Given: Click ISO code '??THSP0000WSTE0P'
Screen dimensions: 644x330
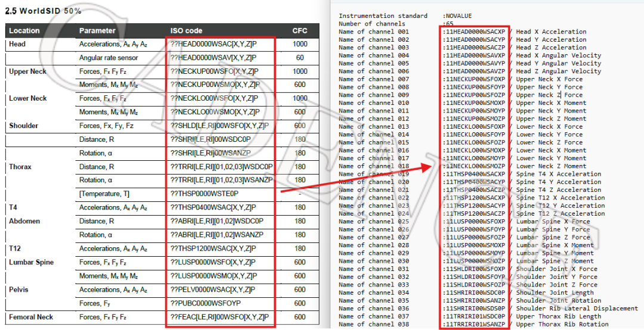Looking at the screenshot, I should click(x=204, y=194).
